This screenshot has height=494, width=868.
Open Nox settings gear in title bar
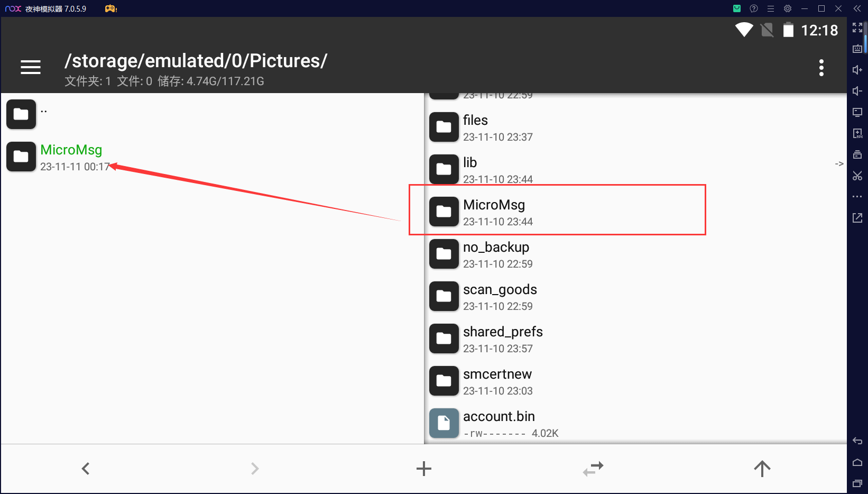click(x=788, y=8)
